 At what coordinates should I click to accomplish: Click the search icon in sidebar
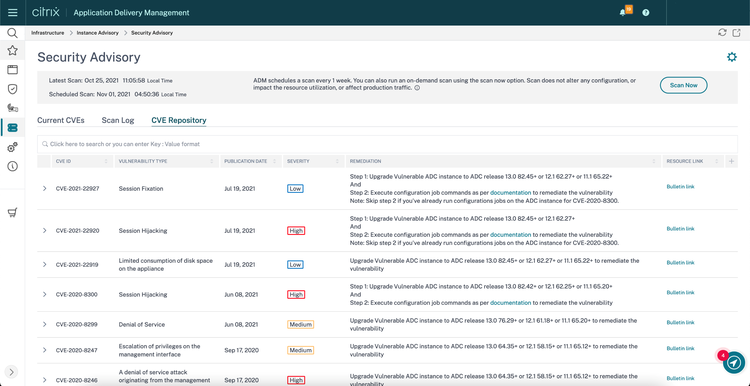(12, 33)
